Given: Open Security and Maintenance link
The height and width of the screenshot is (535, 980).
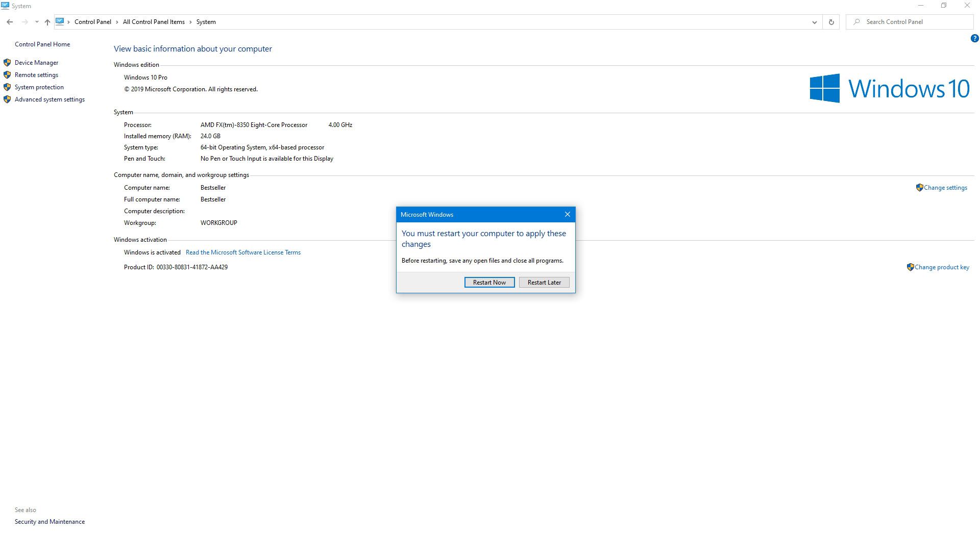Looking at the screenshot, I should click(50, 522).
